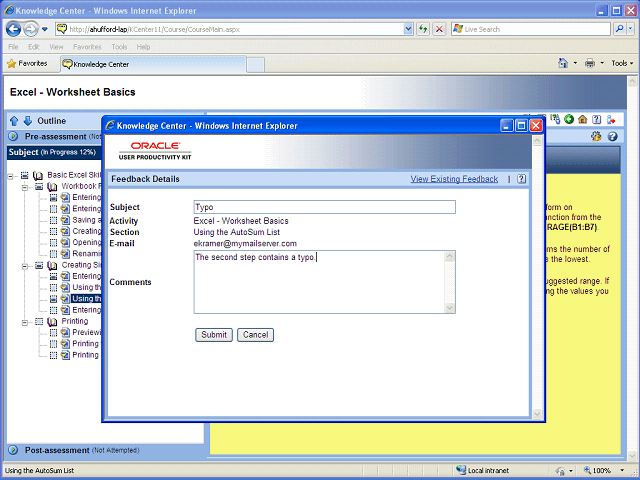Collapse the Printing section node

(25, 322)
